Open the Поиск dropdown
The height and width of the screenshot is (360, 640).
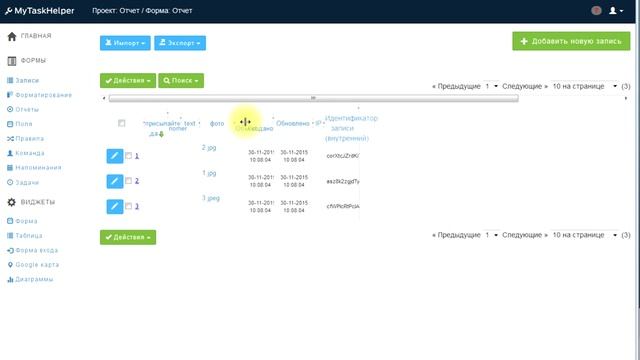(x=181, y=80)
